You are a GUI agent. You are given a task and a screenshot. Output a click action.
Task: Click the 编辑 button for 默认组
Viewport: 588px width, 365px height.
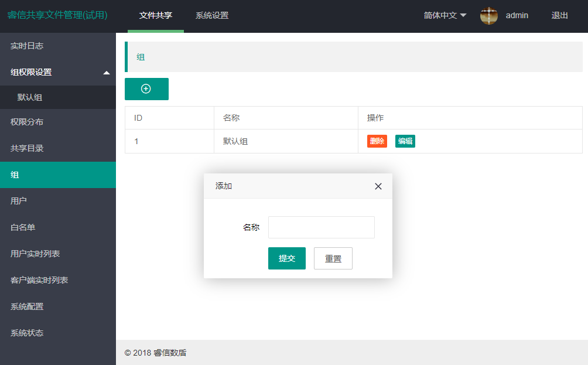[x=405, y=141]
